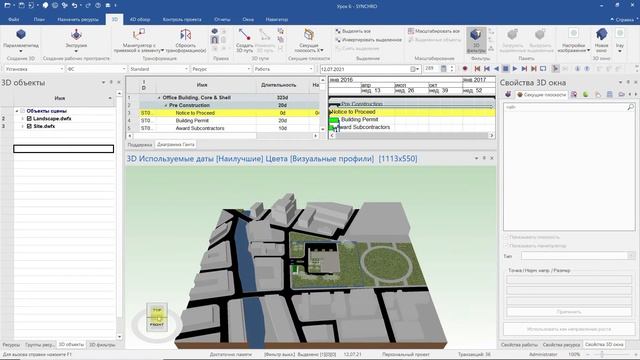
Task: Step to next playback frame
Action: [x=524, y=69]
